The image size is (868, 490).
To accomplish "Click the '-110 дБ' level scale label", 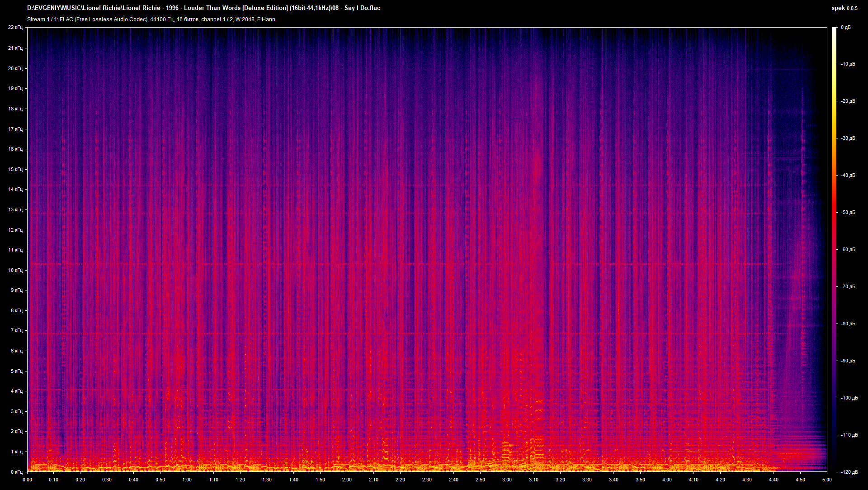I will (x=849, y=435).
